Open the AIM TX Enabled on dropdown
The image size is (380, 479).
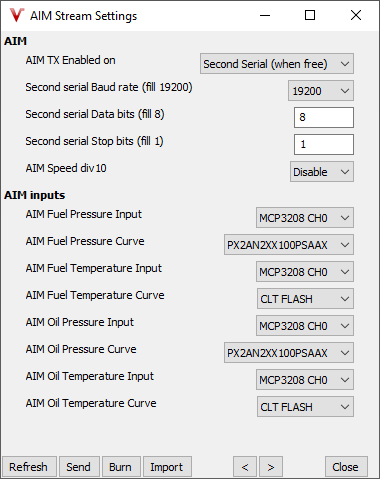[277, 64]
